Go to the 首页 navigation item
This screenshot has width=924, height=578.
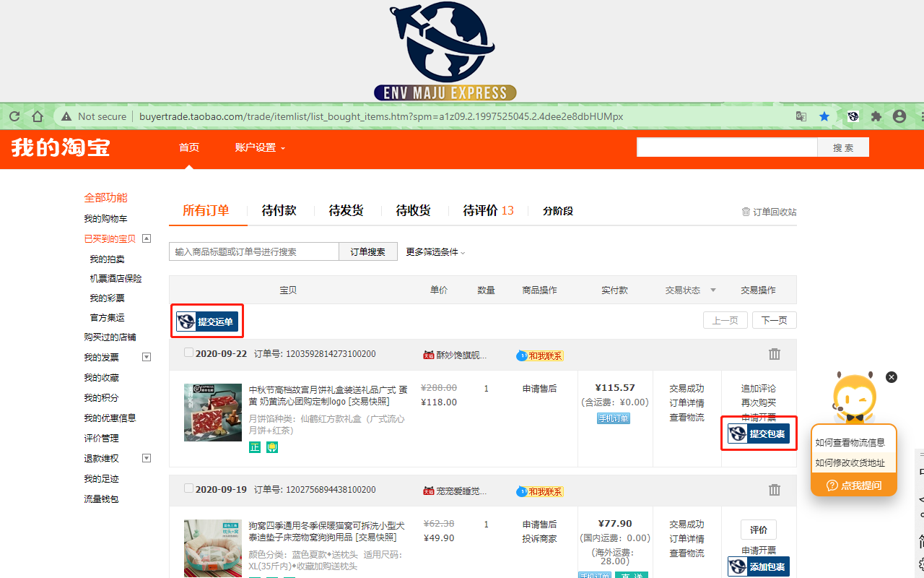coord(189,147)
